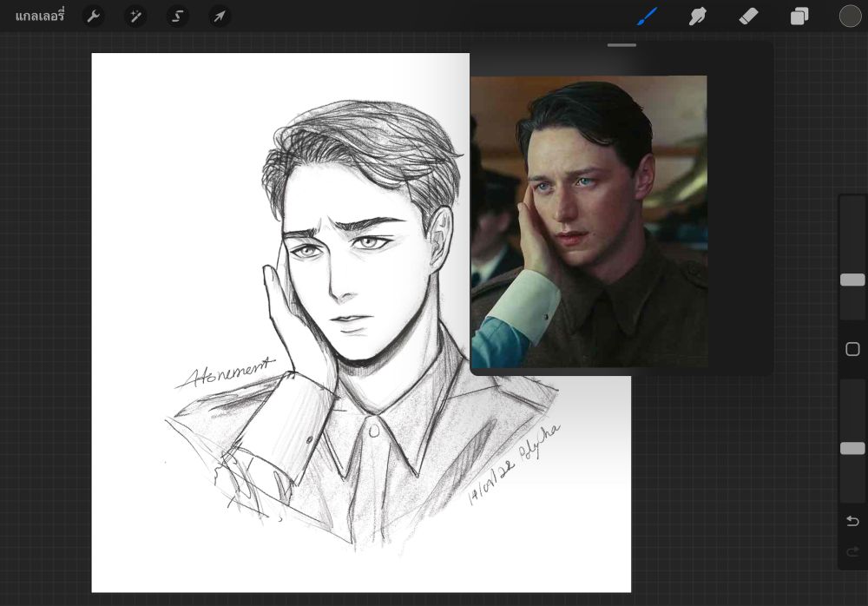The image size is (868, 606).
Task: Redo with the dimmed sidebar arrow
Action: 852,551
